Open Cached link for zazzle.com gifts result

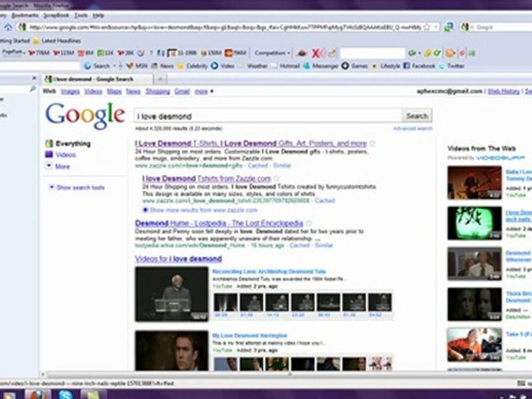258,166
